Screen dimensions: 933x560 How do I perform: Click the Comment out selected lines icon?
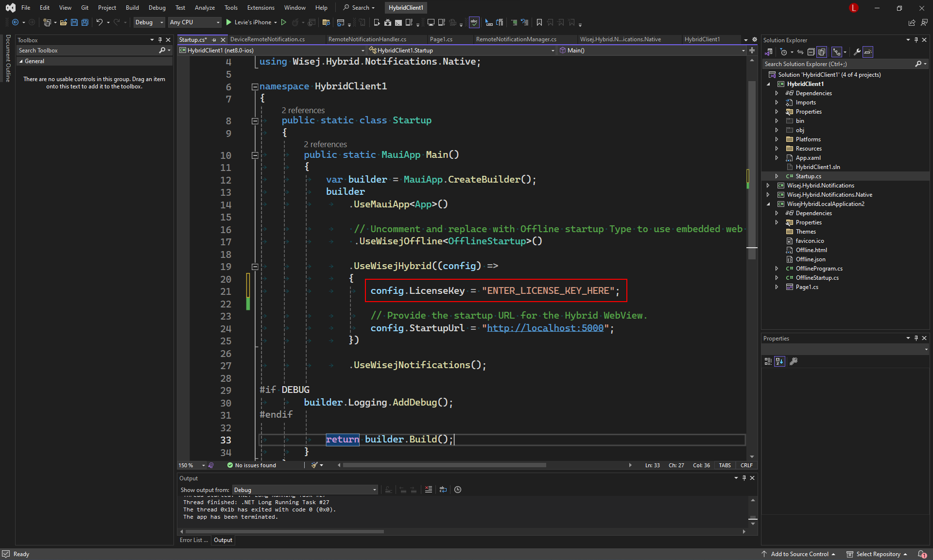click(514, 22)
